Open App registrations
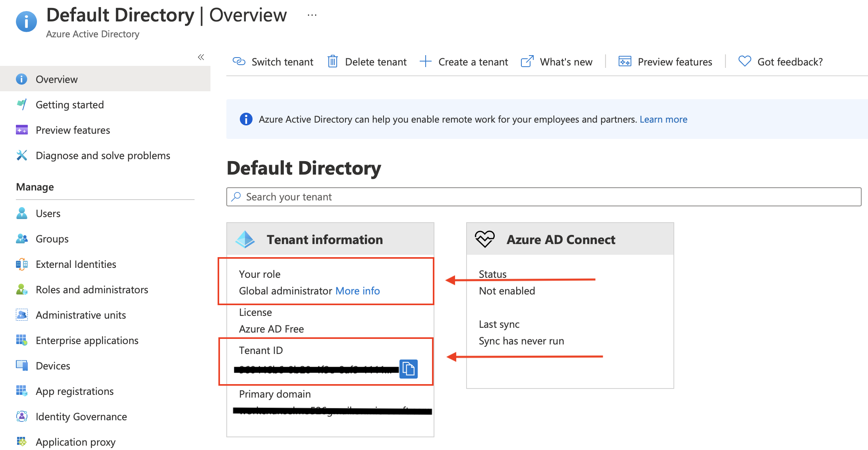This screenshot has height=450, width=868. tap(75, 391)
